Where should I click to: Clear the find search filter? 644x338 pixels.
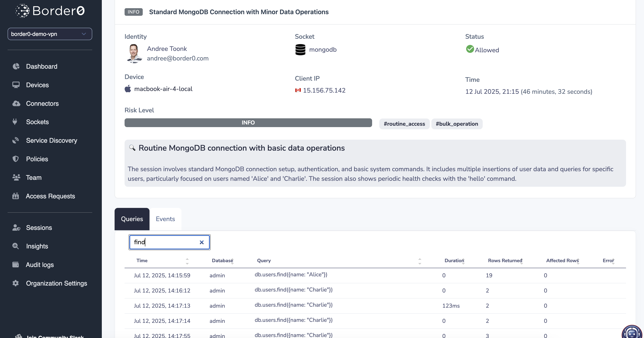pyautogui.click(x=201, y=242)
